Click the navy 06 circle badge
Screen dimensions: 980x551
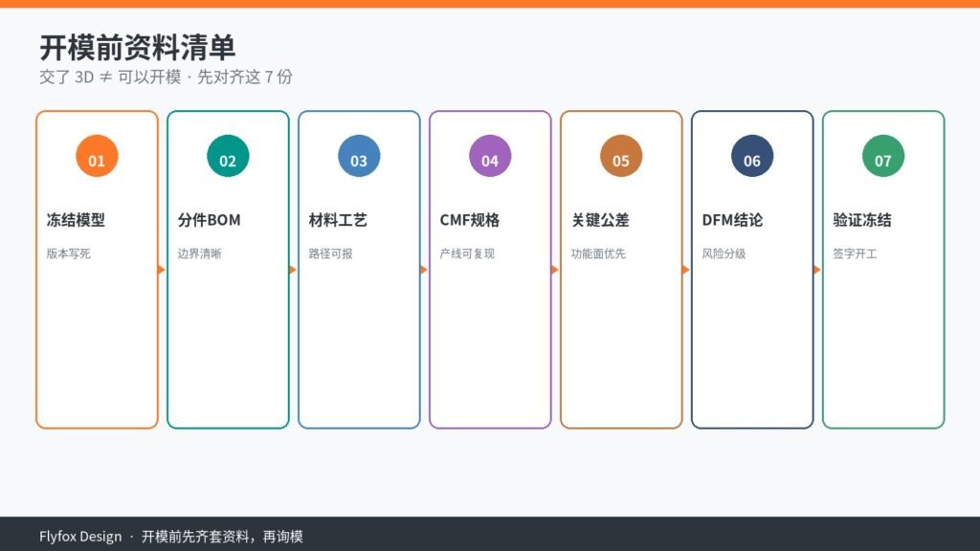click(x=752, y=156)
